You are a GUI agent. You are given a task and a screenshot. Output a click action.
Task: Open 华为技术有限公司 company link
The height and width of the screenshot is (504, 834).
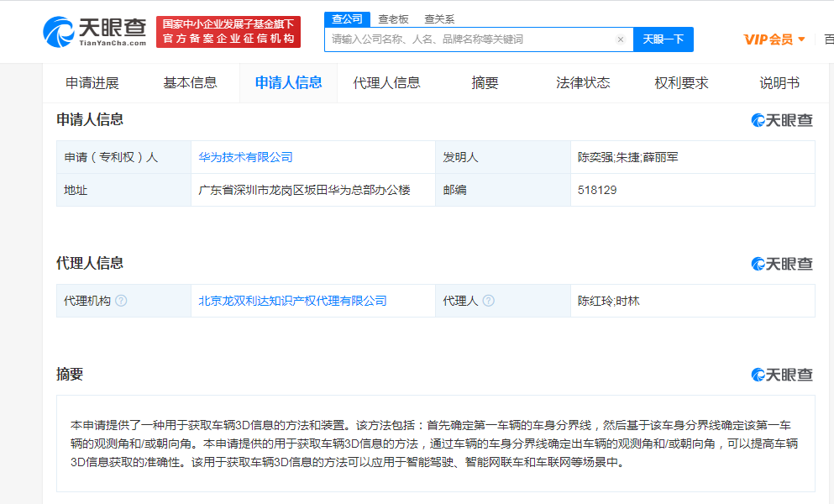click(245, 157)
